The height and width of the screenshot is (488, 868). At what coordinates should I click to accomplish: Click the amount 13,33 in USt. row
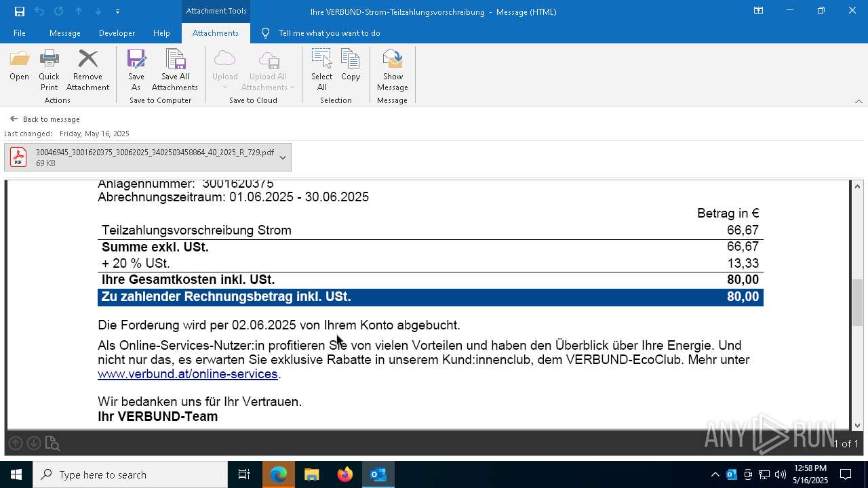(x=743, y=264)
